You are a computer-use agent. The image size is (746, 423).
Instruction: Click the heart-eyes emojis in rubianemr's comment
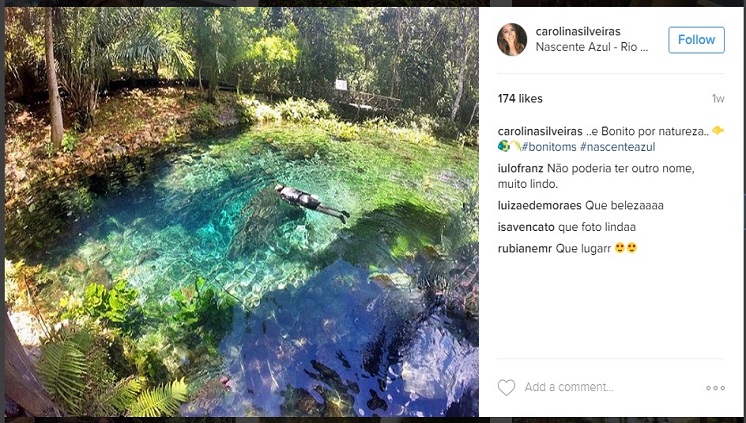coord(626,248)
